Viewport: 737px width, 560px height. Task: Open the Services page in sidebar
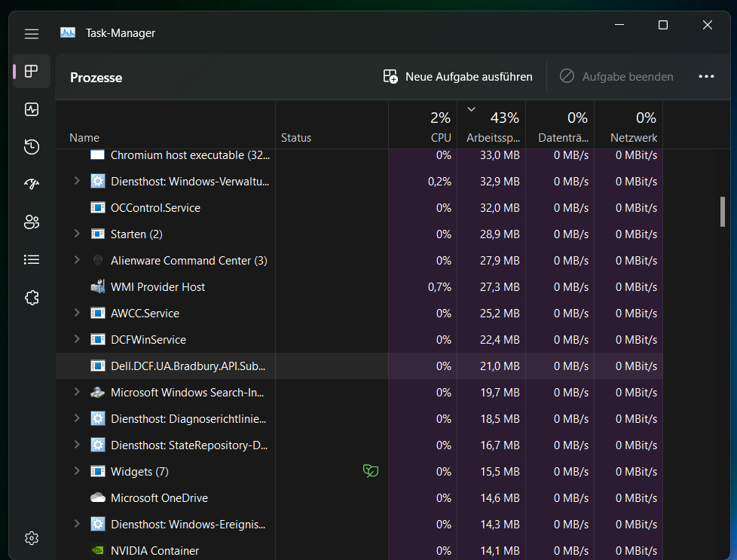click(32, 298)
